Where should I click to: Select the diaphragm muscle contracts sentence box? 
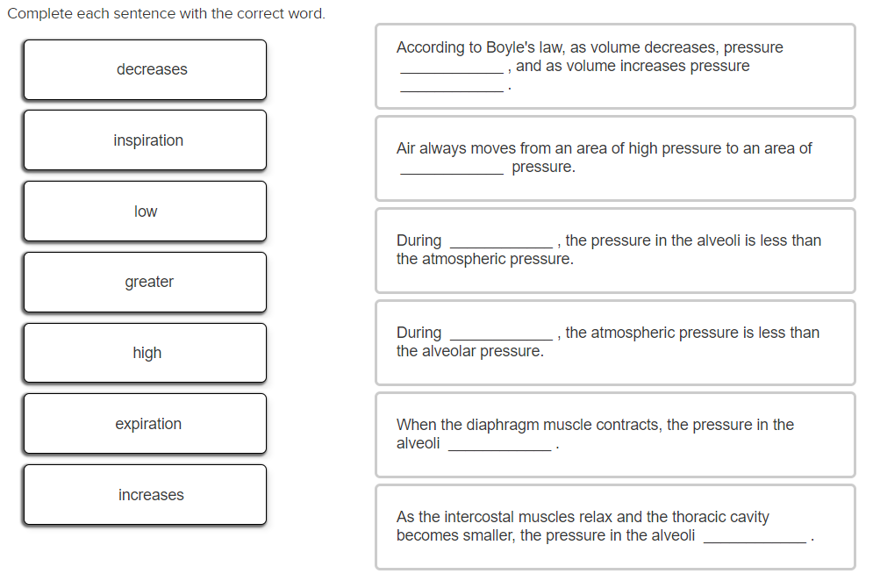pos(615,435)
